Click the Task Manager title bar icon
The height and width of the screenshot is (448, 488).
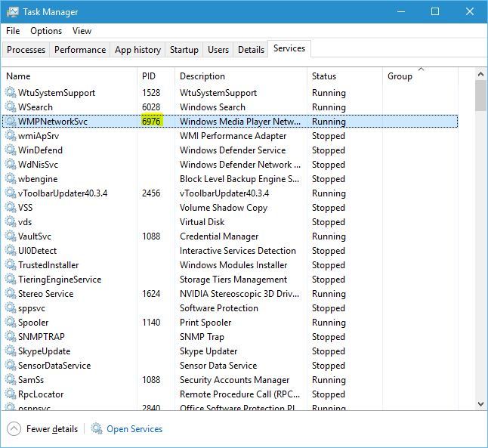[x=12, y=12]
